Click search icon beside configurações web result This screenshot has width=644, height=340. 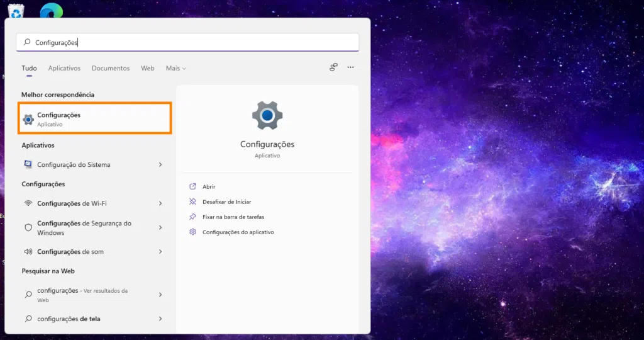[28, 295]
